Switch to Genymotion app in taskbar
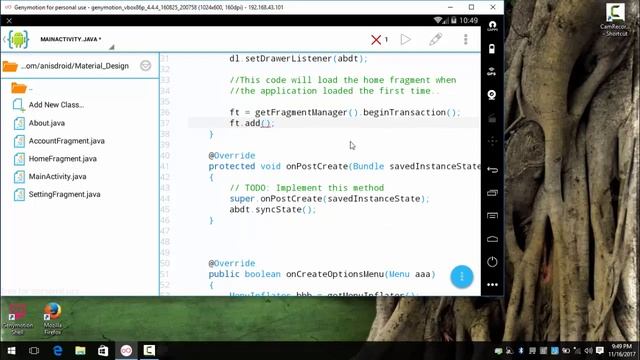640x360 pixels. coord(126,351)
